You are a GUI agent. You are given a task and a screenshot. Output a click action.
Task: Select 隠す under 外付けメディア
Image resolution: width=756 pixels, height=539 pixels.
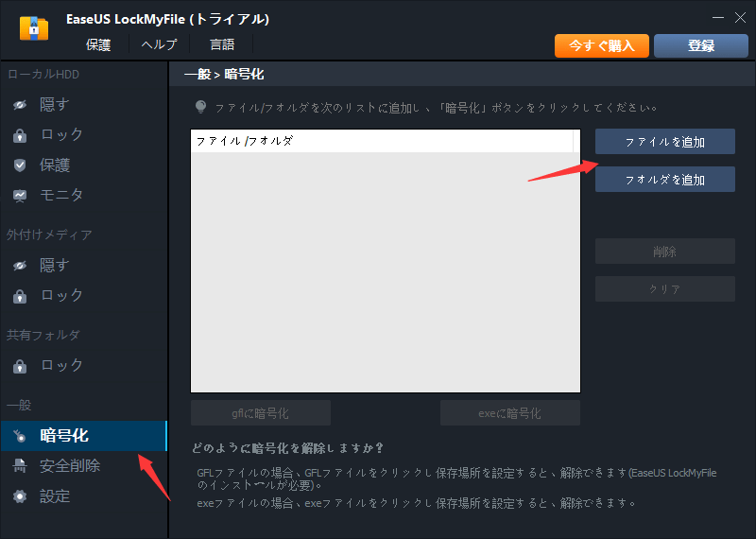click(84, 266)
